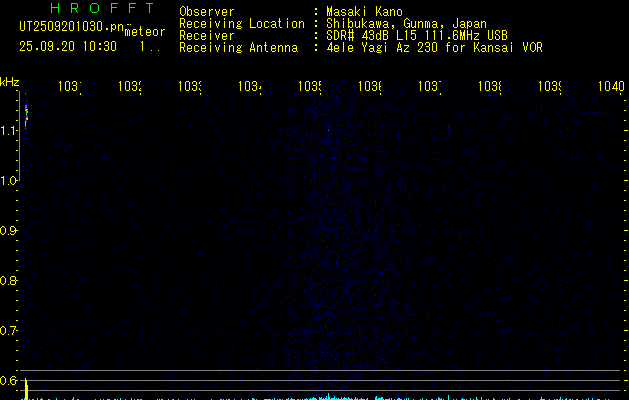Click the kHz axis unit label
The width and height of the screenshot is (629, 400).
tap(10, 81)
